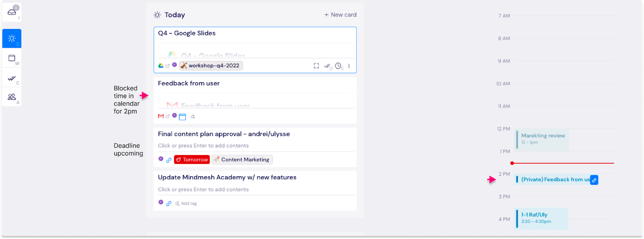644x239 pixels.
Task: Select the Content Marketing tag
Action: click(x=242, y=159)
